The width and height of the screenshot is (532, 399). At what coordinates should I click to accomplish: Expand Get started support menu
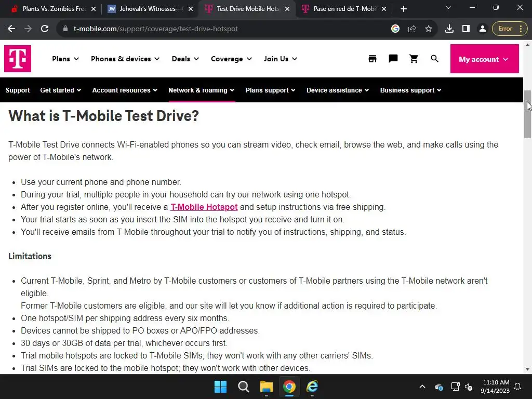tap(60, 90)
